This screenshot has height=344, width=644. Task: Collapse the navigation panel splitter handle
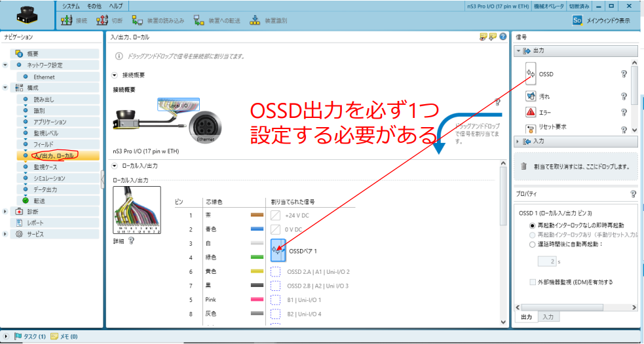(x=102, y=179)
